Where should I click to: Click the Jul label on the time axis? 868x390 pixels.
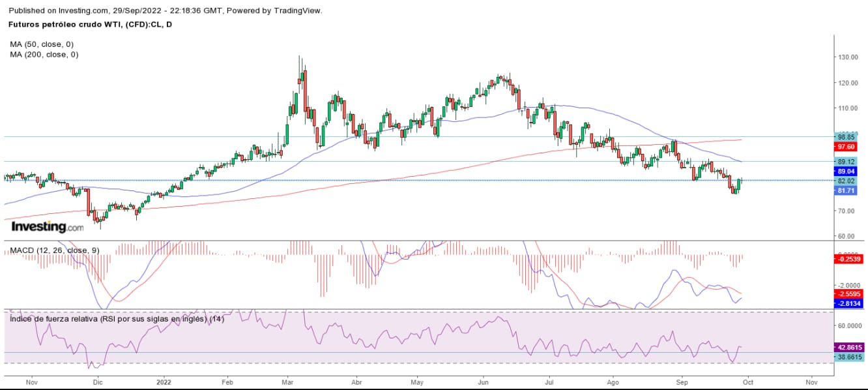pyautogui.click(x=549, y=382)
